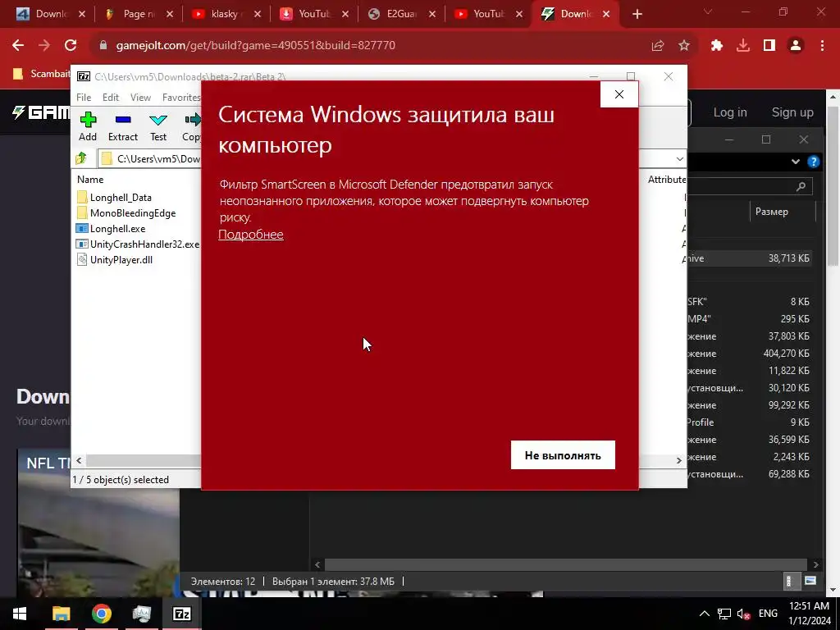Go up one folder in 7-Zip

pos(81,158)
